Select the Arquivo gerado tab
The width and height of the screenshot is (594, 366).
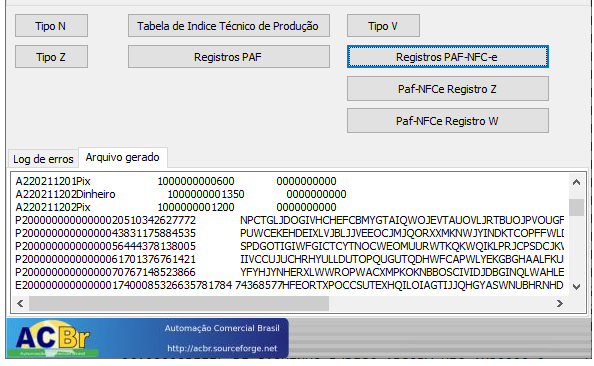pyautogui.click(x=122, y=157)
